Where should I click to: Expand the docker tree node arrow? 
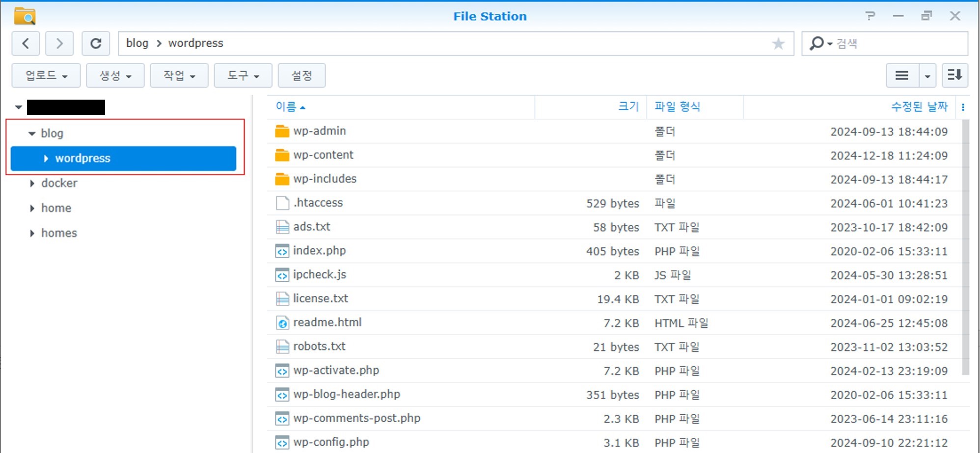click(x=32, y=184)
